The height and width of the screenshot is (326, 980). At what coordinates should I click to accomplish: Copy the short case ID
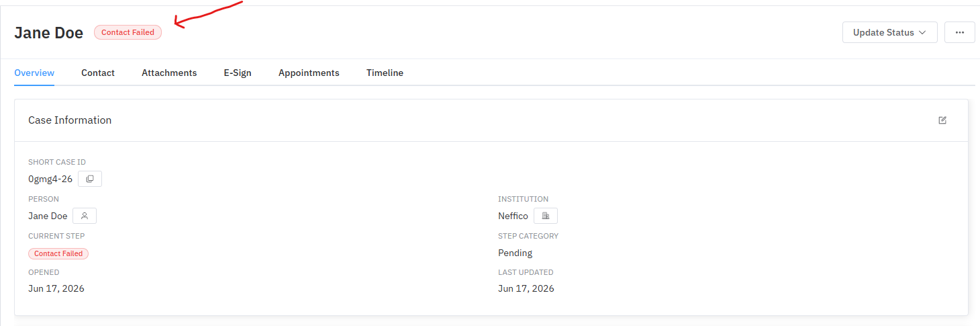coord(90,179)
